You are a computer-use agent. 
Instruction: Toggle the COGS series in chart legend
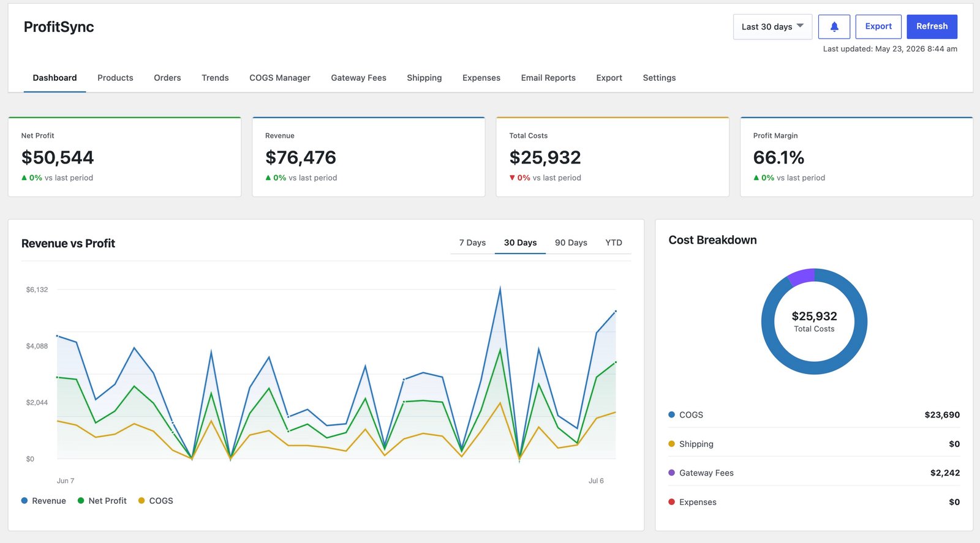156,501
